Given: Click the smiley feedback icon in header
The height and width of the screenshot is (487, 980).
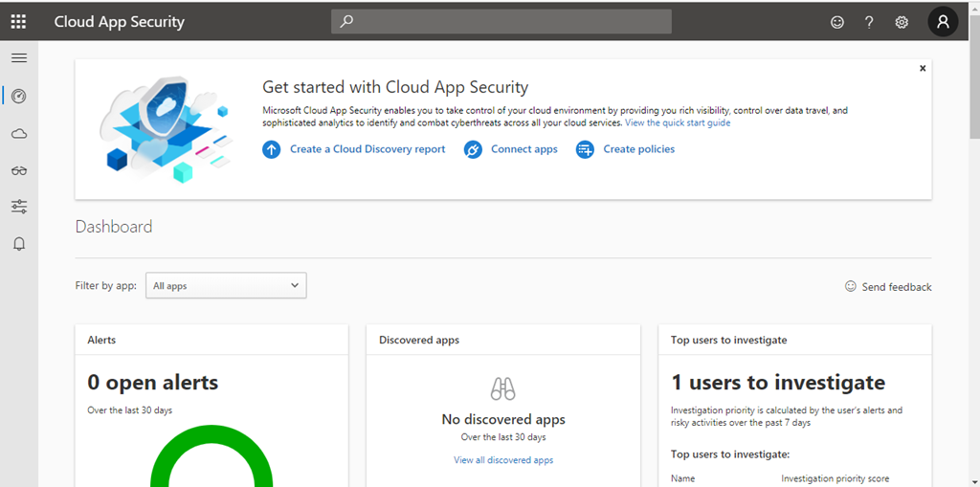Looking at the screenshot, I should click(837, 22).
